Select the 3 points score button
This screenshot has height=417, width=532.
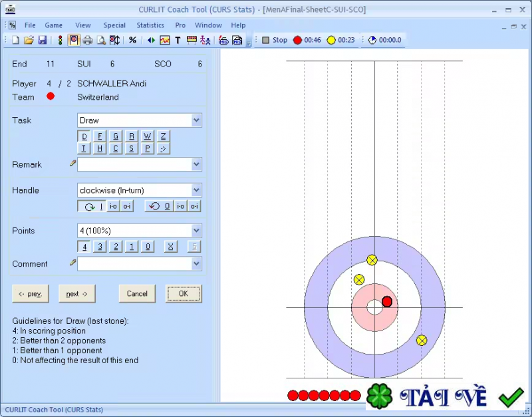coord(100,247)
